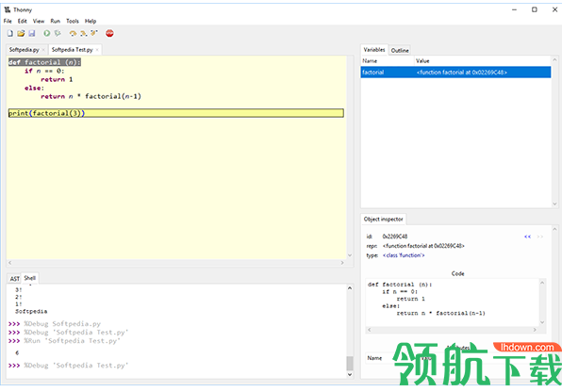Close the Softpedia Test.py tab
Image resolution: width=562 pixels, height=392 pixels.
click(97, 50)
